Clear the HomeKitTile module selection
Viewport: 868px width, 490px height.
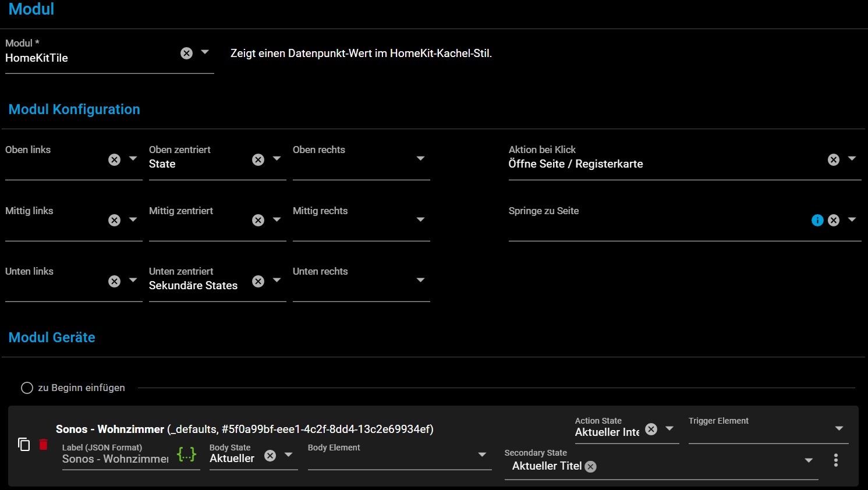point(186,54)
